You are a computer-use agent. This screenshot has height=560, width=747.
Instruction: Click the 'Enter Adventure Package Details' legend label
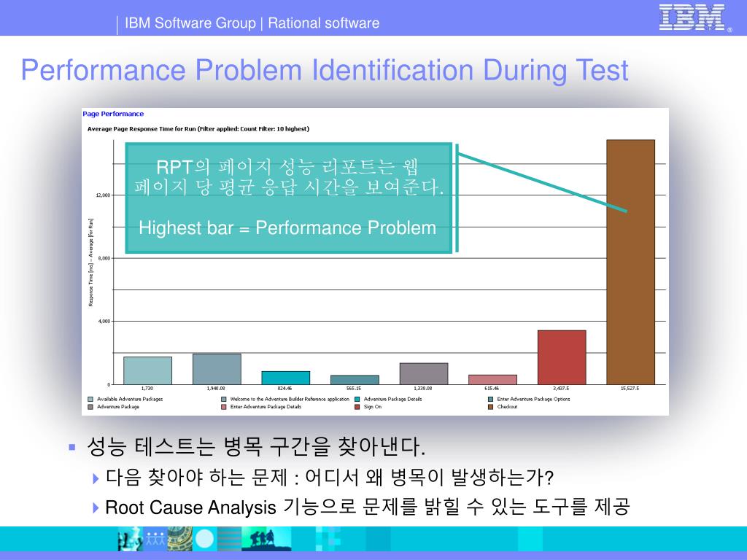(x=266, y=407)
